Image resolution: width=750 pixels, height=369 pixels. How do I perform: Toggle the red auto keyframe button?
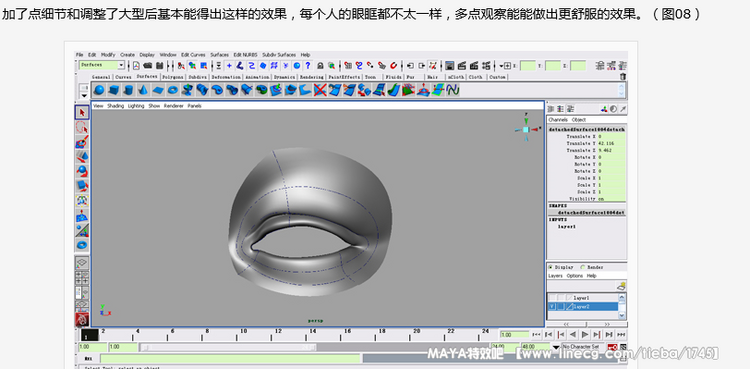(x=613, y=347)
